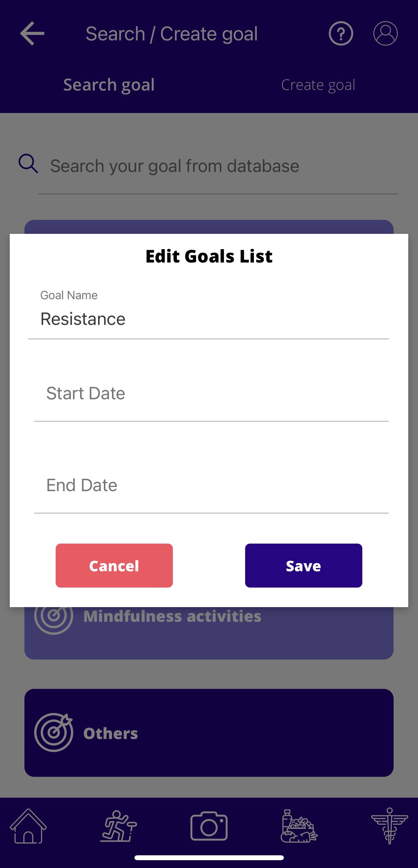Expand the Others goal category
Viewport: 418px width, 868px height.
point(209,733)
